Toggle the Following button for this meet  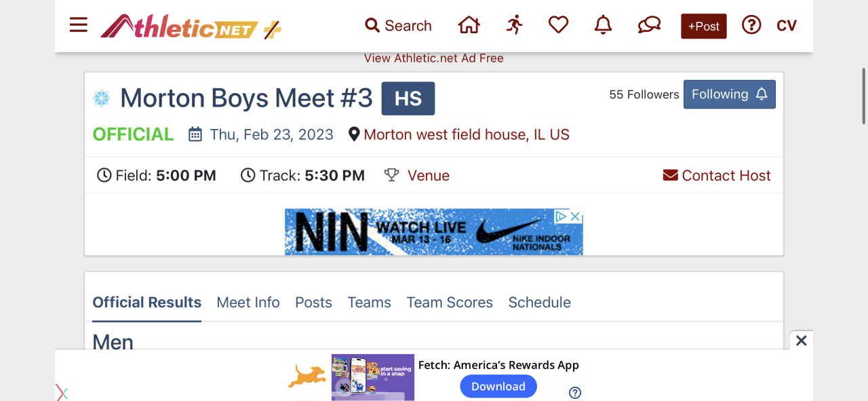[x=729, y=94]
